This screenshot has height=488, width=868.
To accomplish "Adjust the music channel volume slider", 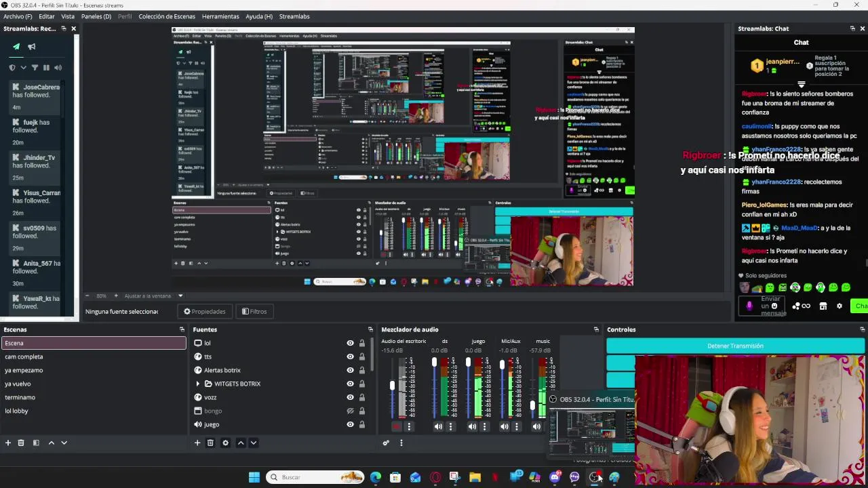I will pos(533,406).
